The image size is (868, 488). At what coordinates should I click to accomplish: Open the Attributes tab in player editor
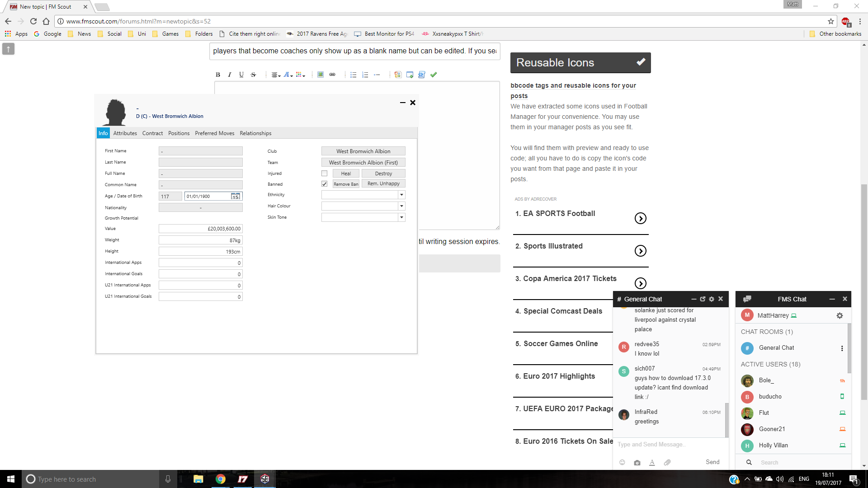(125, 133)
